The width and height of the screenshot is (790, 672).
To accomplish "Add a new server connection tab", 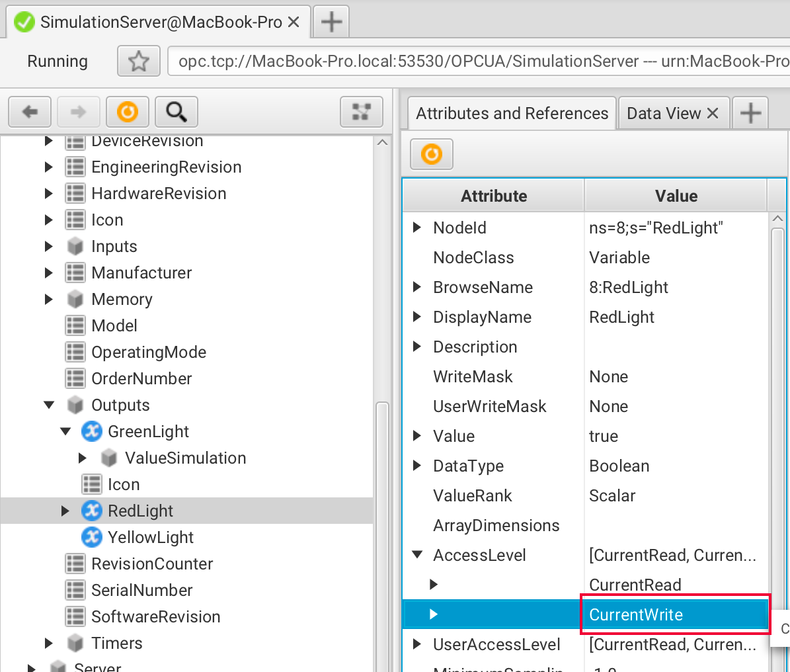I will pyautogui.click(x=331, y=22).
